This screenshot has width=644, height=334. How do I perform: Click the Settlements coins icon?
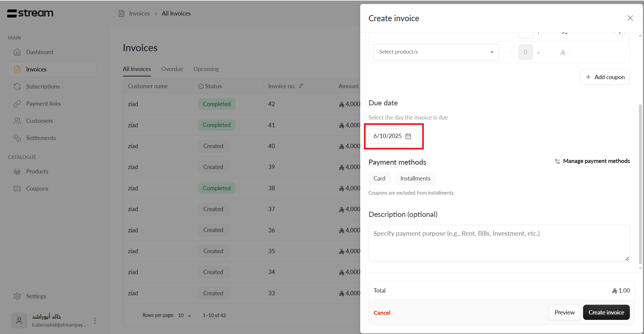click(17, 138)
